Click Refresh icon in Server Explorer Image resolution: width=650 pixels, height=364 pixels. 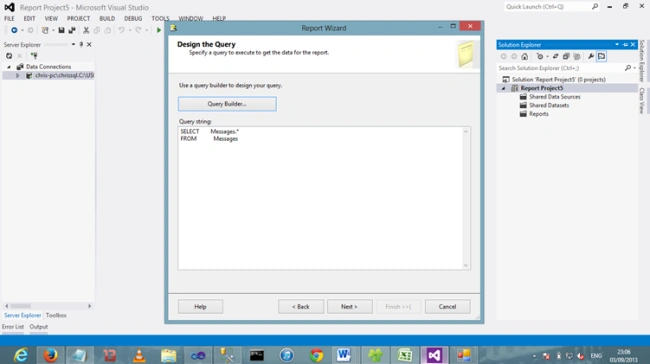(9, 56)
